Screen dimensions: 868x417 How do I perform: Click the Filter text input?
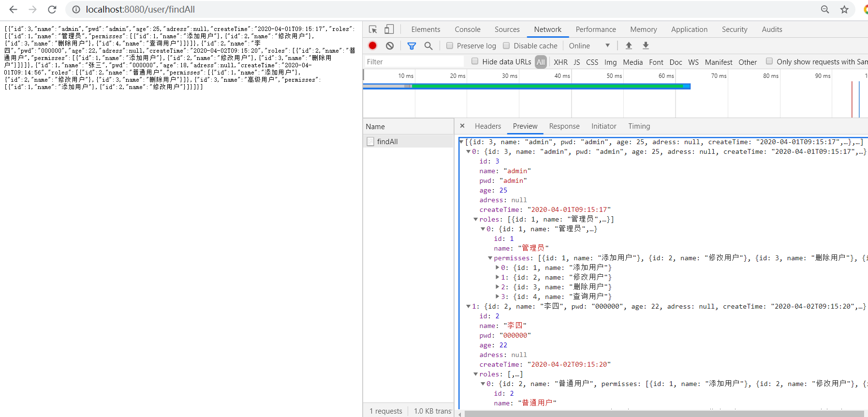click(413, 61)
